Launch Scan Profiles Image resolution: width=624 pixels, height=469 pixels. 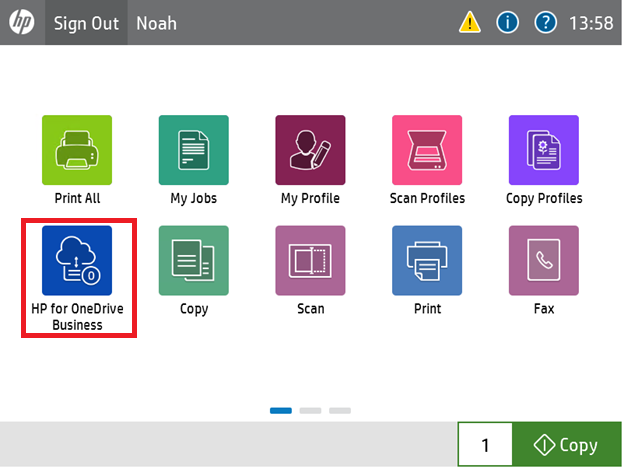pos(427,150)
